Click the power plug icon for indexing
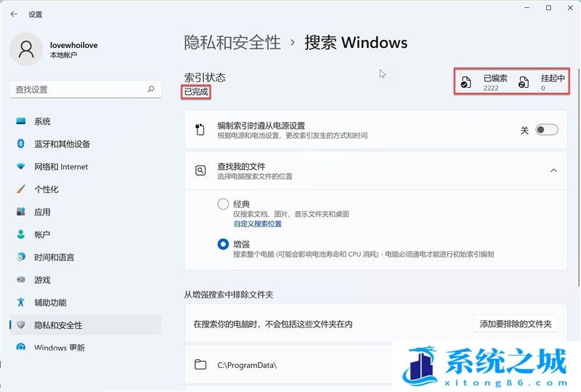The image size is (581, 392). (200, 130)
